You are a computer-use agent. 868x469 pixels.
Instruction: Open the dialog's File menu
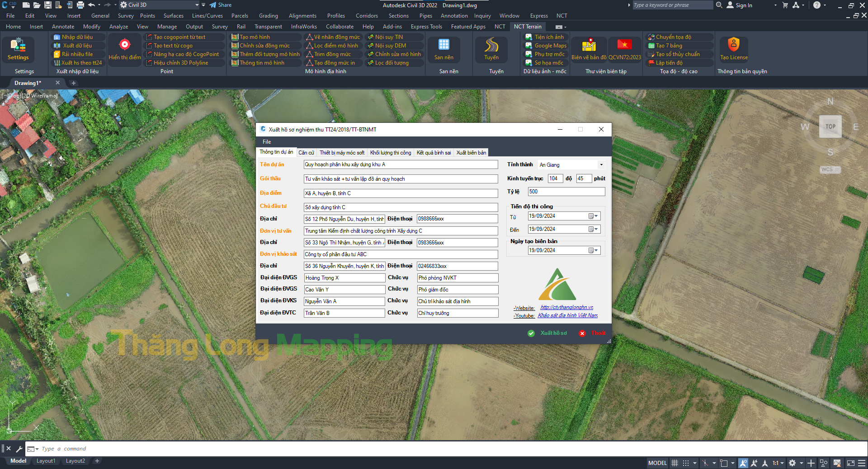pyautogui.click(x=267, y=142)
